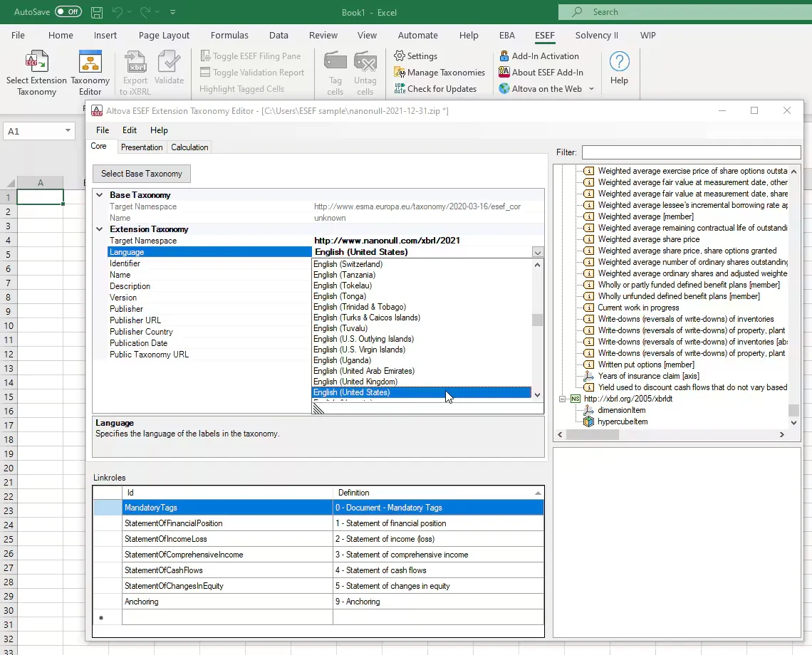Open the Name Box dropdown arrow
The height and width of the screenshot is (655, 812).
tap(68, 130)
